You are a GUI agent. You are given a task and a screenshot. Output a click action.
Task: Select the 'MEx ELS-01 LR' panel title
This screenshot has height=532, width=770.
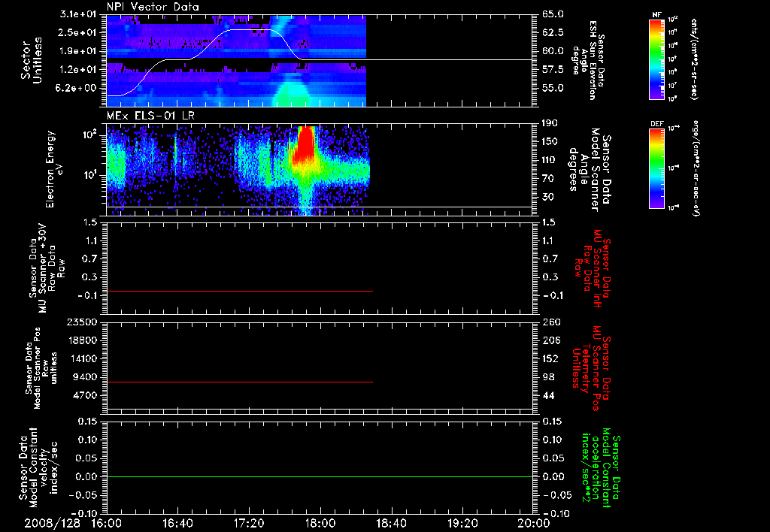(x=150, y=116)
